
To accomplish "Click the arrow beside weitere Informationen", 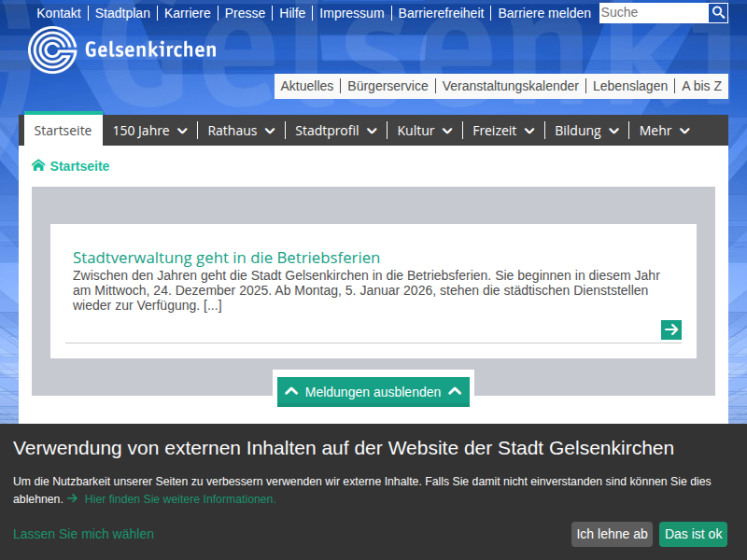I will point(74,499).
